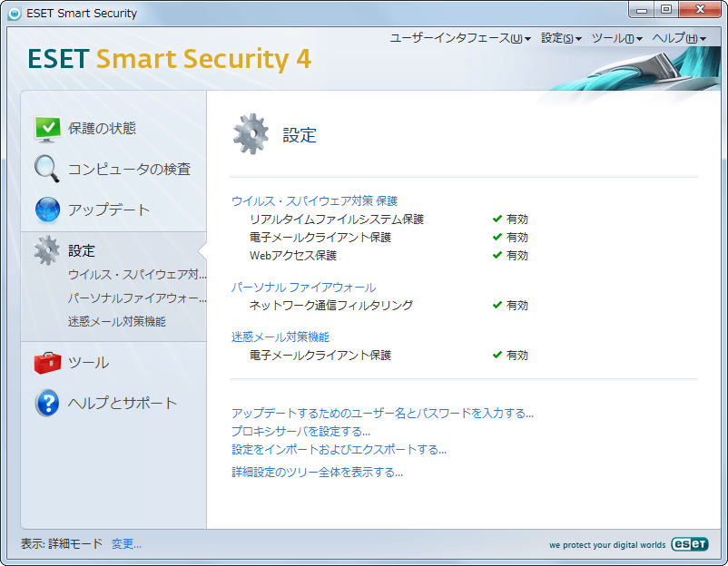Viewport: 728px width, 566px height.
Task: Click the magnifying glass computer scan icon
Action: [x=47, y=169]
